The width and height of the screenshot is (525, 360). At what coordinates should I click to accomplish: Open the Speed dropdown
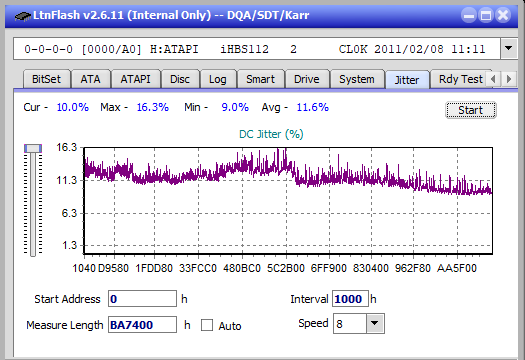point(375,323)
